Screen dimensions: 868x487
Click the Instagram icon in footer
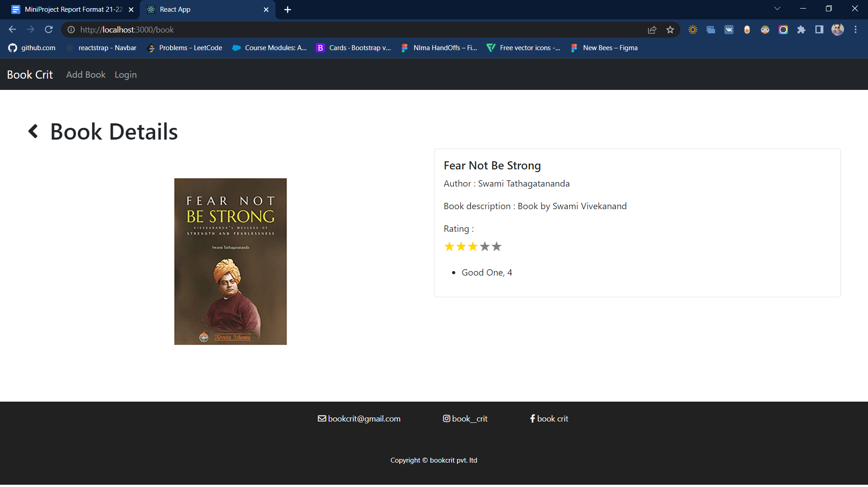point(446,419)
